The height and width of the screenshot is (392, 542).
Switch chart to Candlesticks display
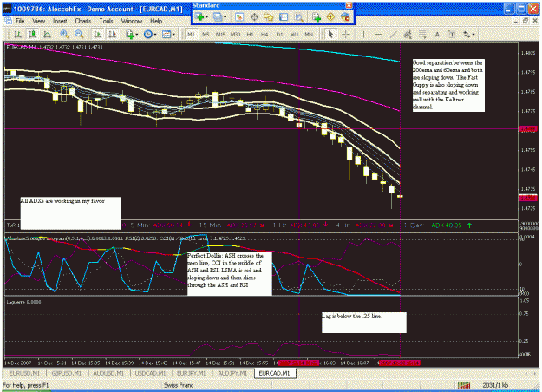32,34
